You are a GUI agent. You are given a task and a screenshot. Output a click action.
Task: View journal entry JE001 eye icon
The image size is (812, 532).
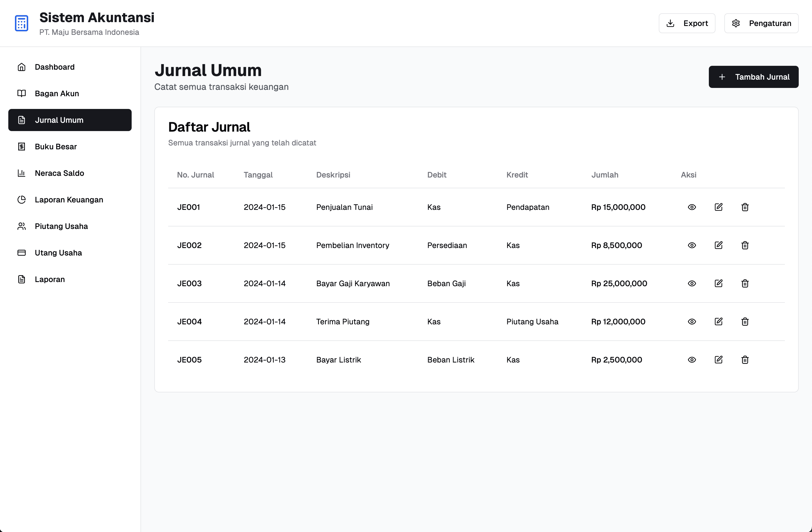coord(692,207)
